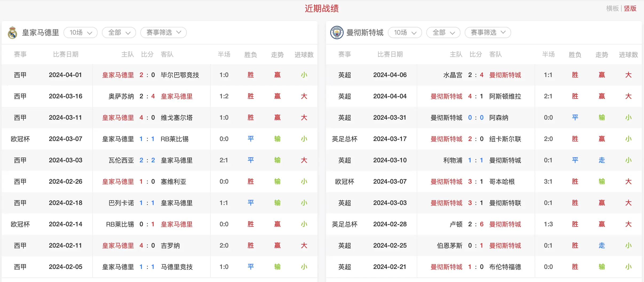Image resolution: width=644 pixels, height=282 pixels.
Task: Open the 全部 dropdown for 曼彻斯特城
Action: (x=443, y=33)
